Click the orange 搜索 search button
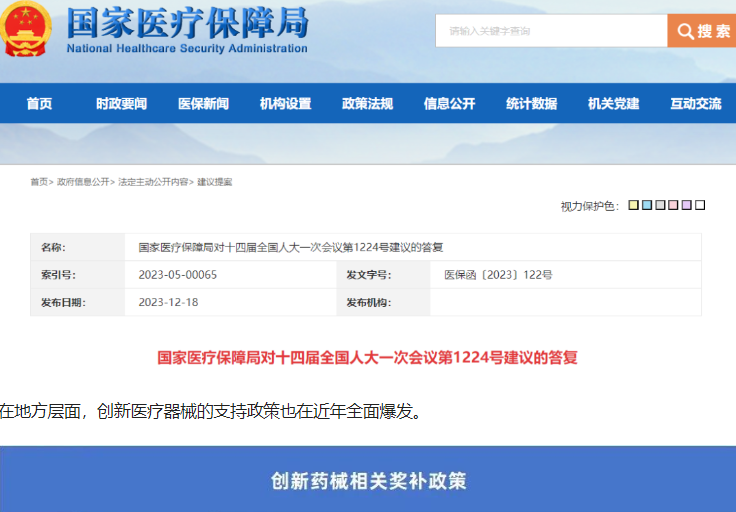Screen dimensions: 736x512 coord(702,31)
